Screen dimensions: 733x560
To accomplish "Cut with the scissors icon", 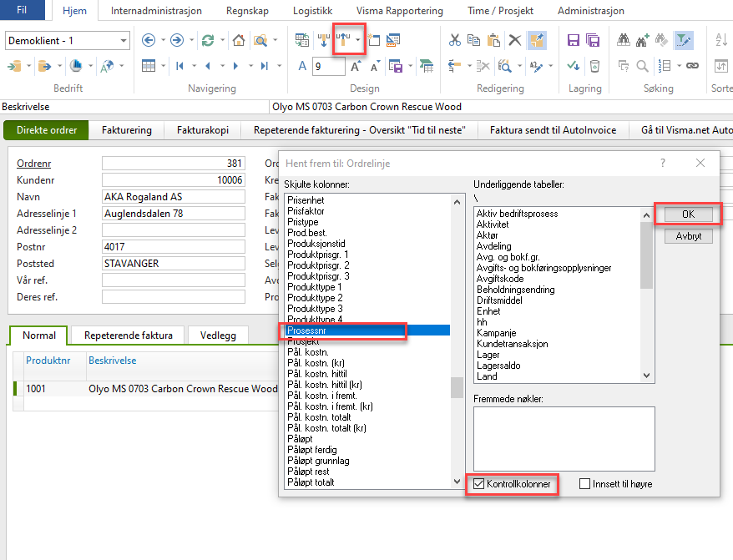I will (x=454, y=40).
